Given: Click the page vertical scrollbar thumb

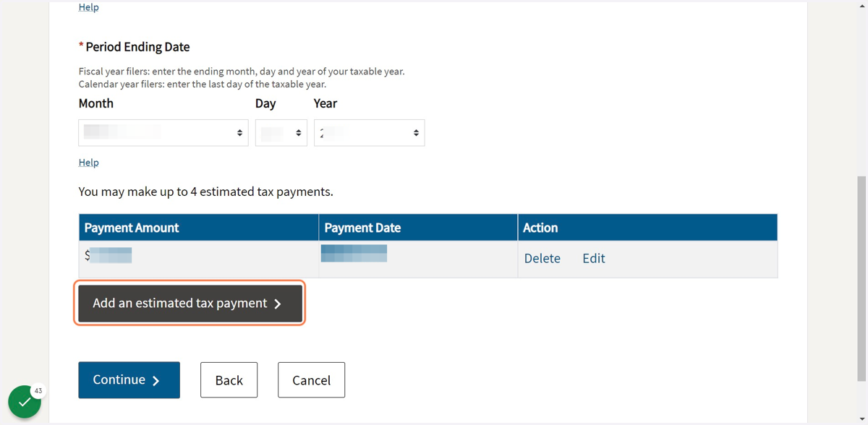Looking at the screenshot, I should click(x=861, y=278).
